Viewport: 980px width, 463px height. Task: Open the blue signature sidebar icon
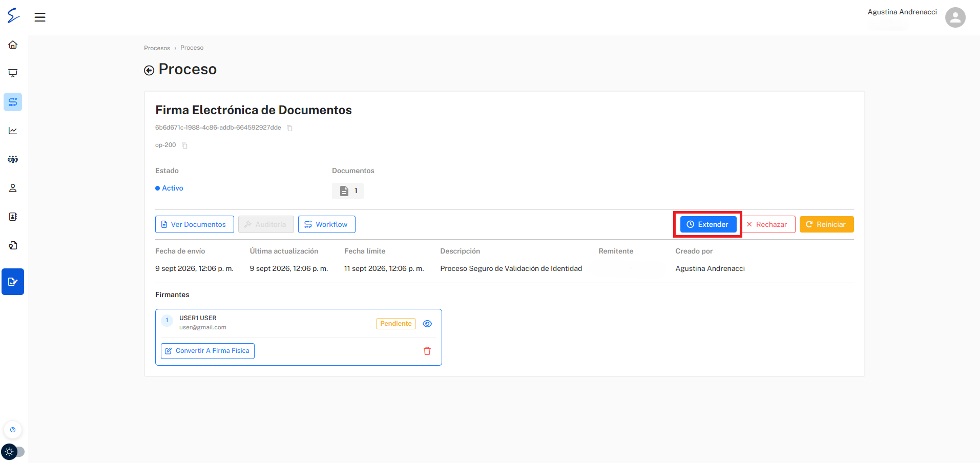point(13,282)
